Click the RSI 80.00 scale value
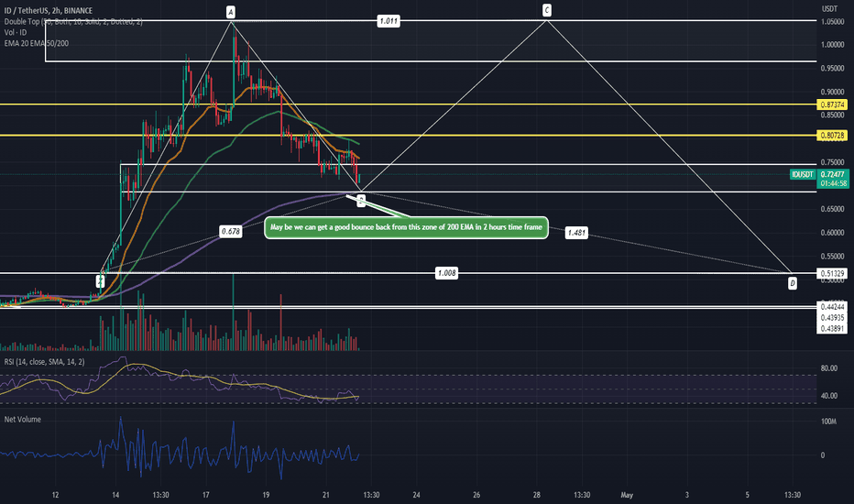 point(829,368)
